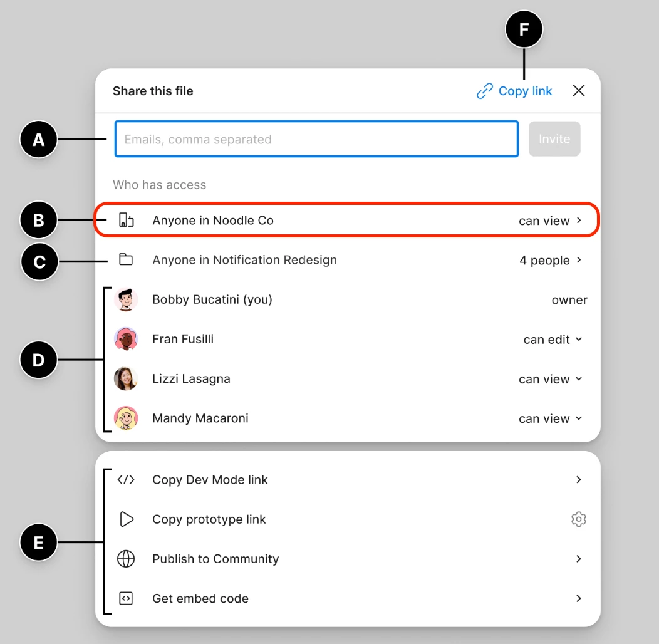This screenshot has height=644, width=659.
Task: Click the owner label for Bobby Bucatini
Action: pyautogui.click(x=569, y=300)
